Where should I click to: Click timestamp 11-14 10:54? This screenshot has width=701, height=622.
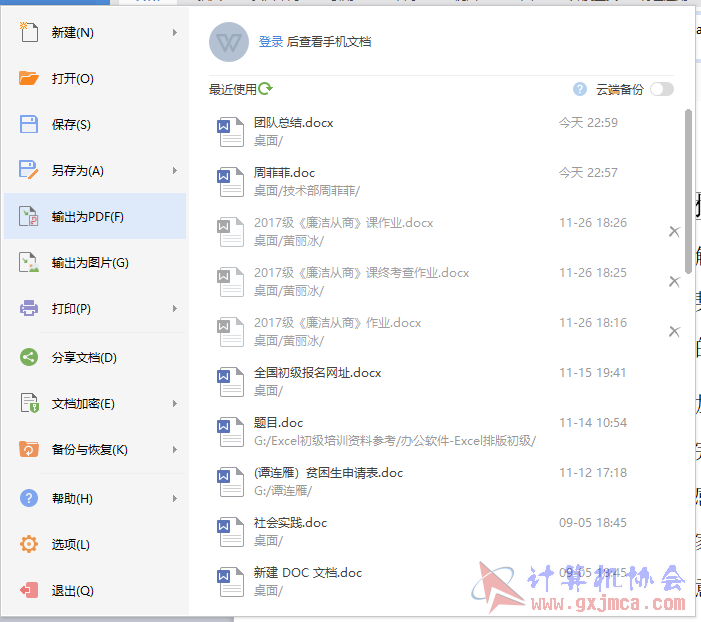[593, 423]
